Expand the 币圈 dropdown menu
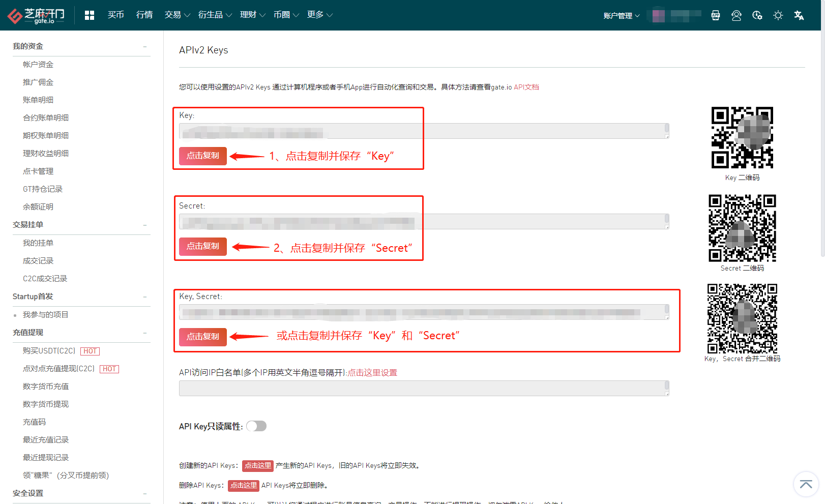Image resolution: width=825 pixels, height=504 pixels. click(x=286, y=15)
